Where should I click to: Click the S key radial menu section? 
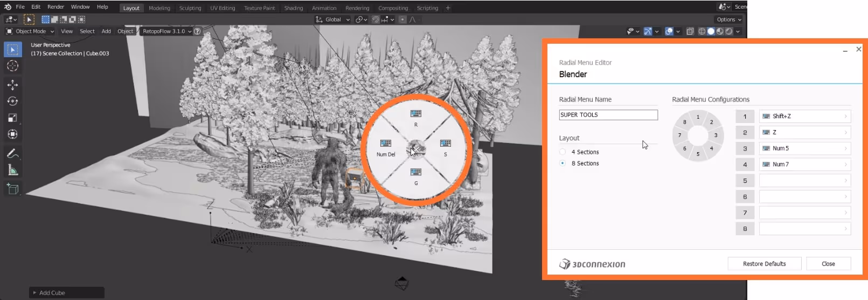click(445, 147)
